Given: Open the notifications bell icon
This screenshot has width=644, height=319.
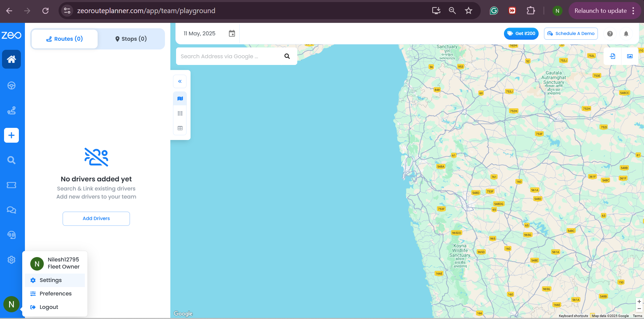Looking at the screenshot, I should click(626, 34).
